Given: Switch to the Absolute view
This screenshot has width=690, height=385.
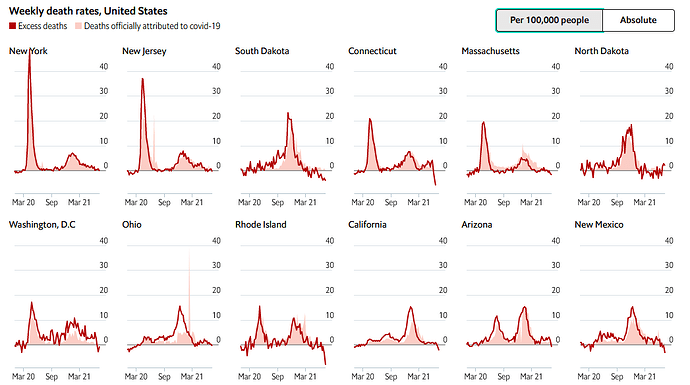Looking at the screenshot, I should (x=638, y=20).
